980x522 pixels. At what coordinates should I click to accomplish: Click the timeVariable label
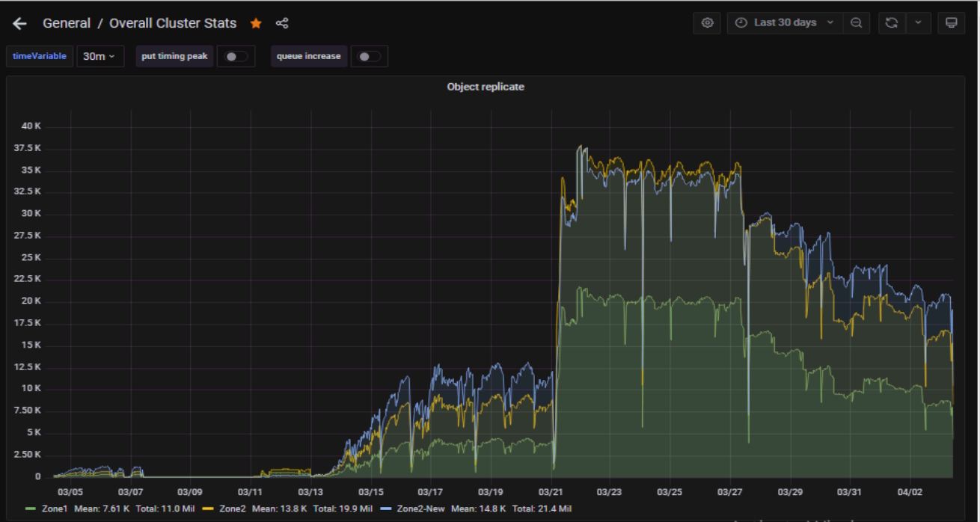pyautogui.click(x=40, y=56)
